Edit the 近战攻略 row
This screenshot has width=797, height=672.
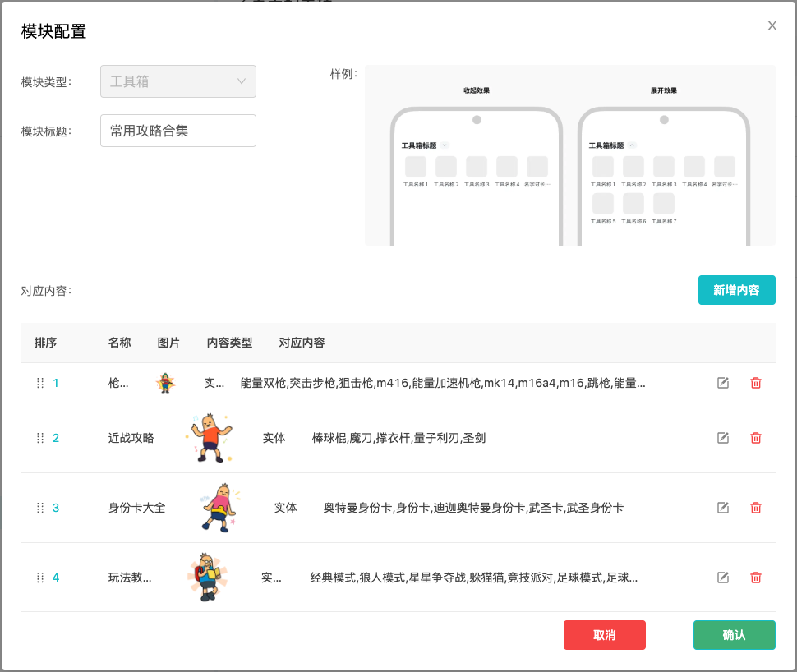coord(723,438)
